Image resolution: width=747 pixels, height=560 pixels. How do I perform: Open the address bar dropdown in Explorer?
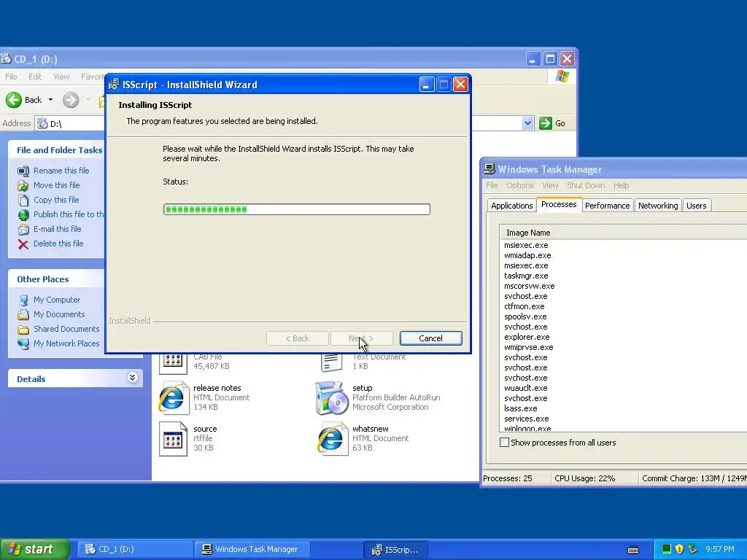(527, 123)
